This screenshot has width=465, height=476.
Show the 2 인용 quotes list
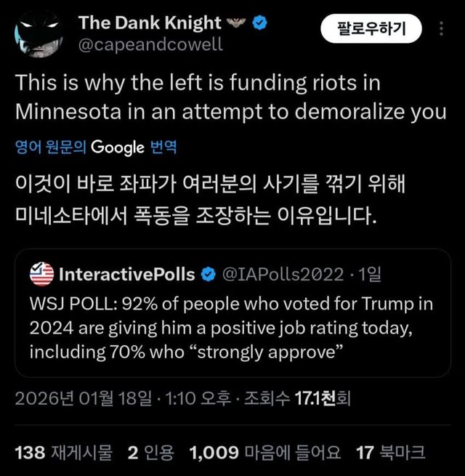point(150,453)
